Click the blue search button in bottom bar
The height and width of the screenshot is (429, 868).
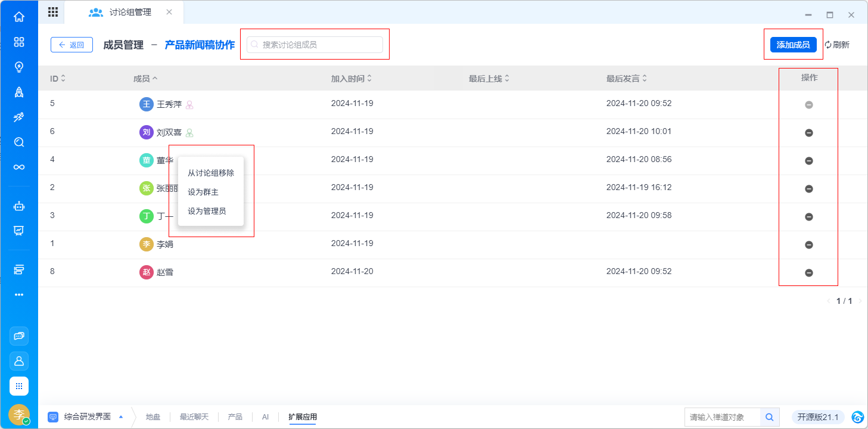tap(770, 417)
